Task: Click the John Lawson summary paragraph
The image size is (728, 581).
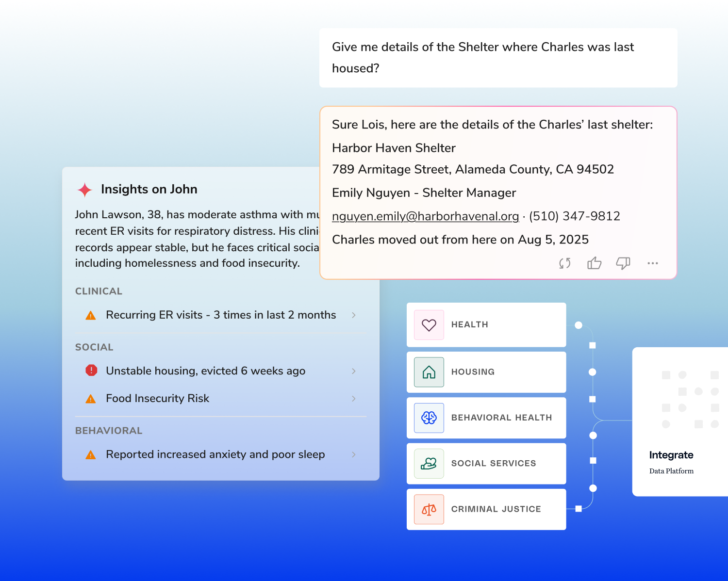Action: [x=197, y=239]
